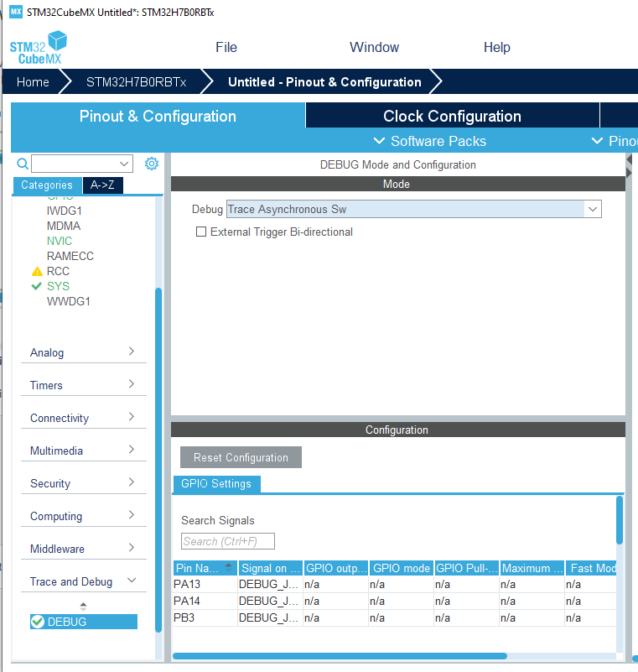The width and height of the screenshot is (638, 672).
Task: Click the sort arrow in Pin Name column
Action: (228, 567)
